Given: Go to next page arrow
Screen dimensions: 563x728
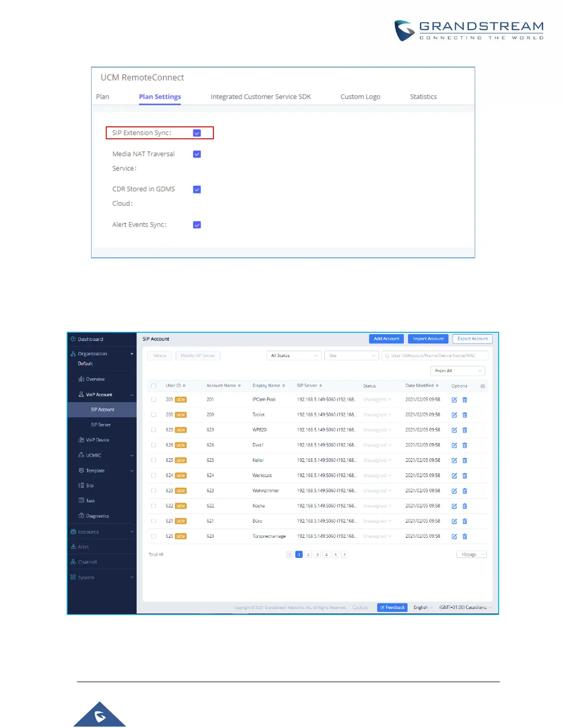Looking at the screenshot, I should click(345, 555).
